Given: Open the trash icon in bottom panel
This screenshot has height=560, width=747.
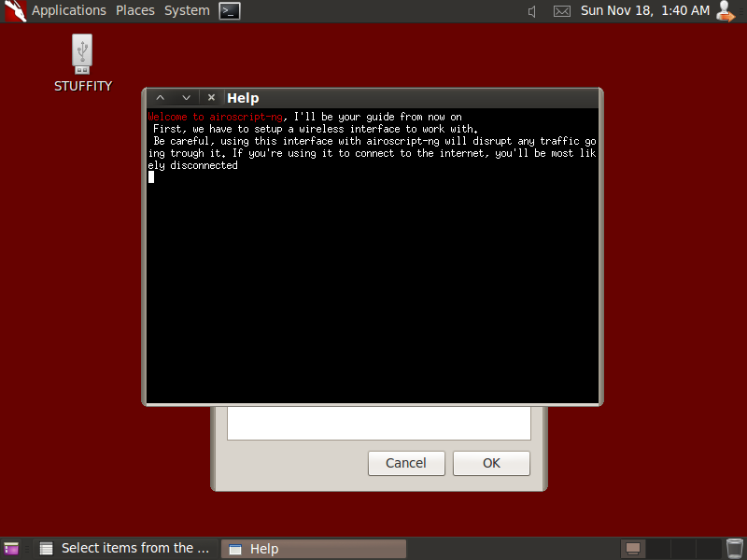Looking at the screenshot, I should tap(735, 549).
